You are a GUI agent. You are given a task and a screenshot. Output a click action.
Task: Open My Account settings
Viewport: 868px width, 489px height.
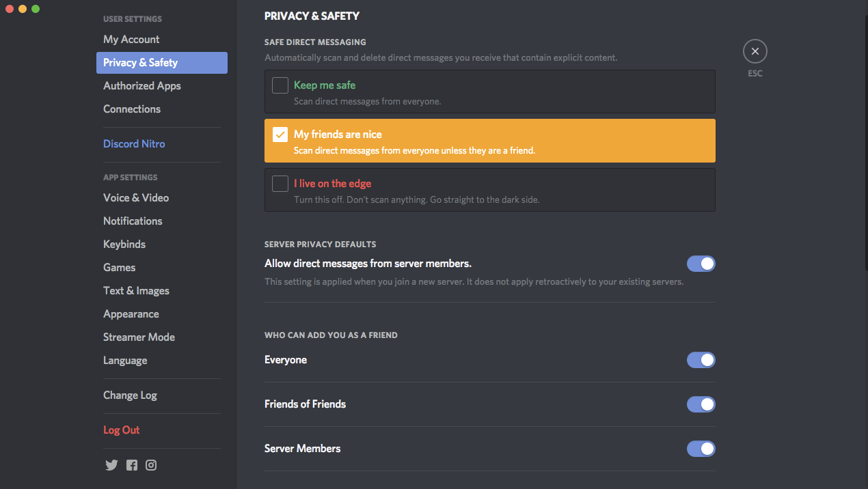click(131, 40)
